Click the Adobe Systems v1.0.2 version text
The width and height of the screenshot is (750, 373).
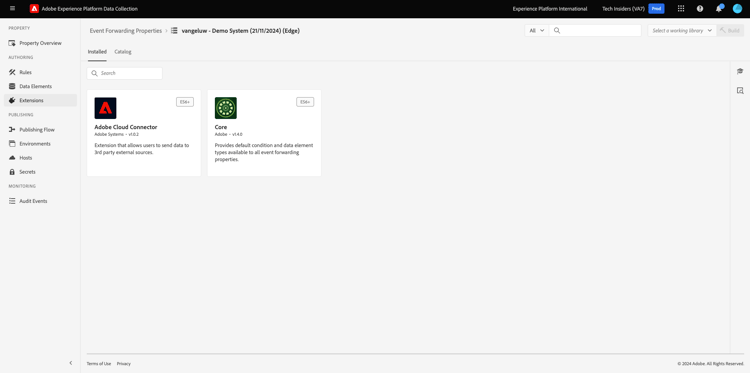[116, 134]
